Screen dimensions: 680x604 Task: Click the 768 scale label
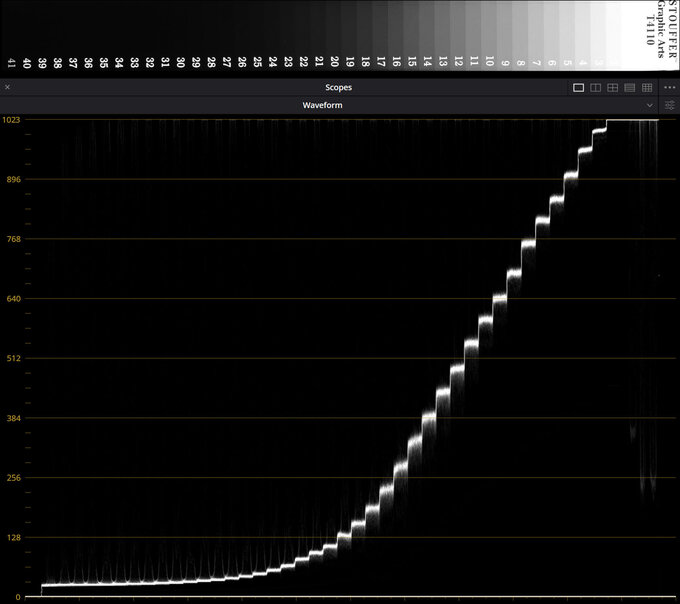(14, 239)
